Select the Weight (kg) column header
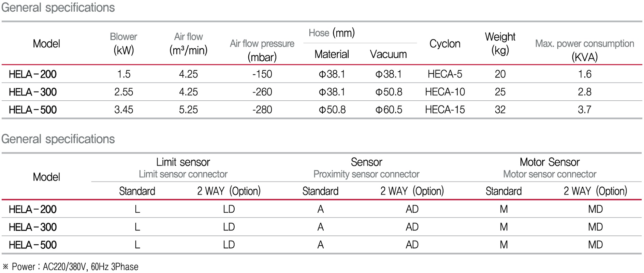 coord(500,43)
